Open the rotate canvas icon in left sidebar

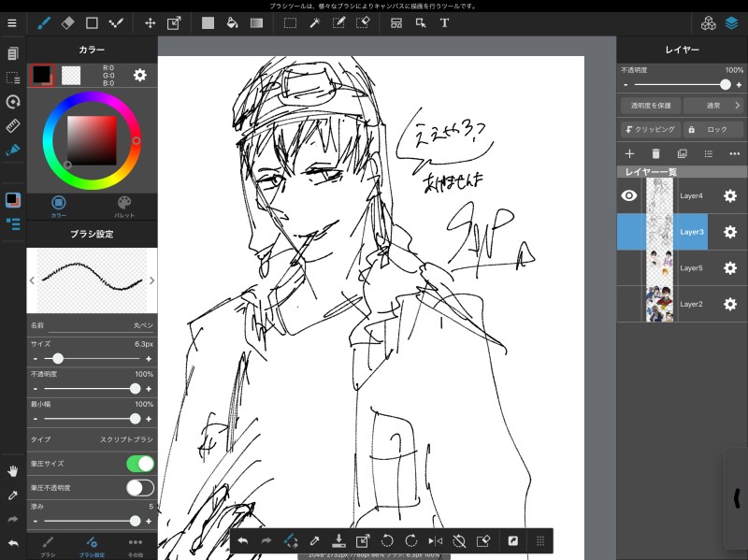[13, 102]
